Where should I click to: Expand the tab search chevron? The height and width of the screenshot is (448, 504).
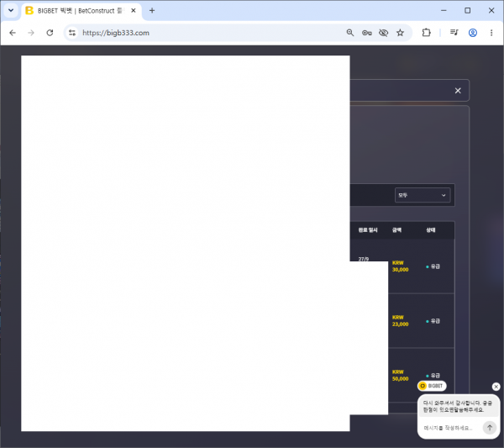point(11,11)
